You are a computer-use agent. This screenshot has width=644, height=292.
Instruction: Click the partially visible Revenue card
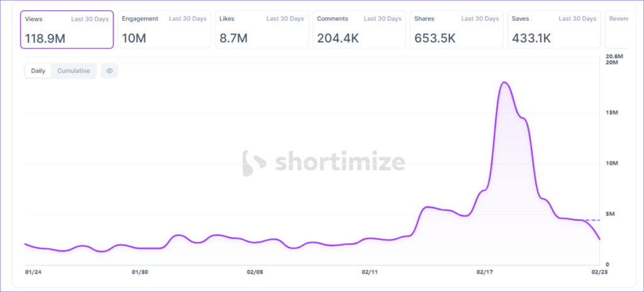pyautogui.click(x=623, y=29)
